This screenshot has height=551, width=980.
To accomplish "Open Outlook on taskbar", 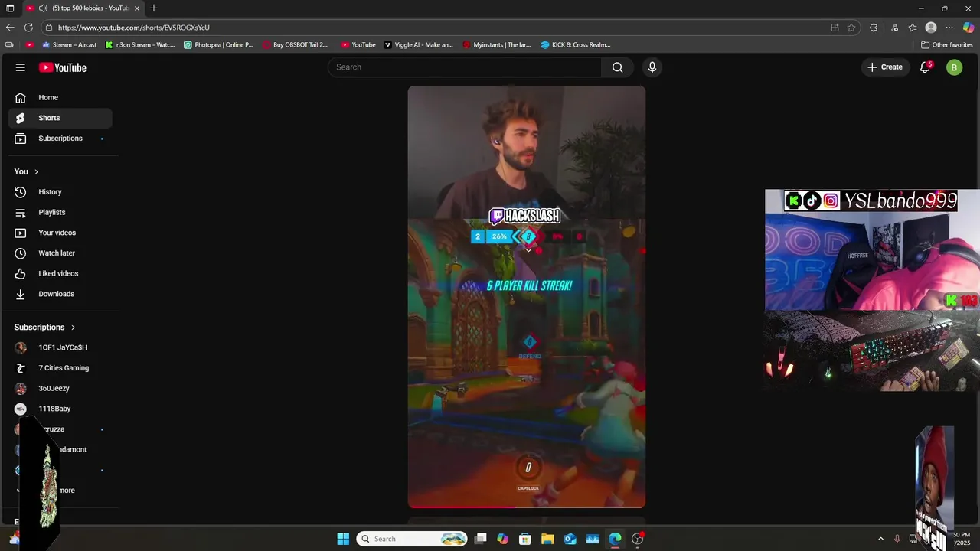I will (x=570, y=539).
